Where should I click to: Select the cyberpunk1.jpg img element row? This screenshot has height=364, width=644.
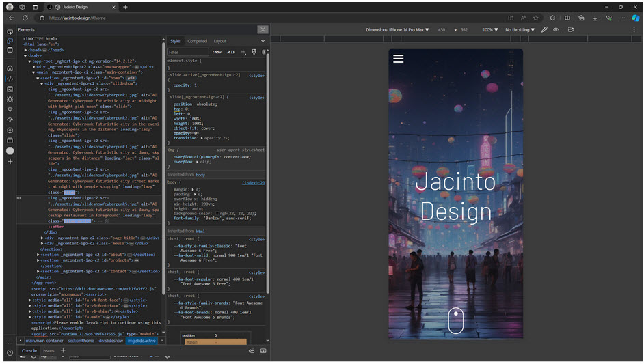click(x=103, y=98)
